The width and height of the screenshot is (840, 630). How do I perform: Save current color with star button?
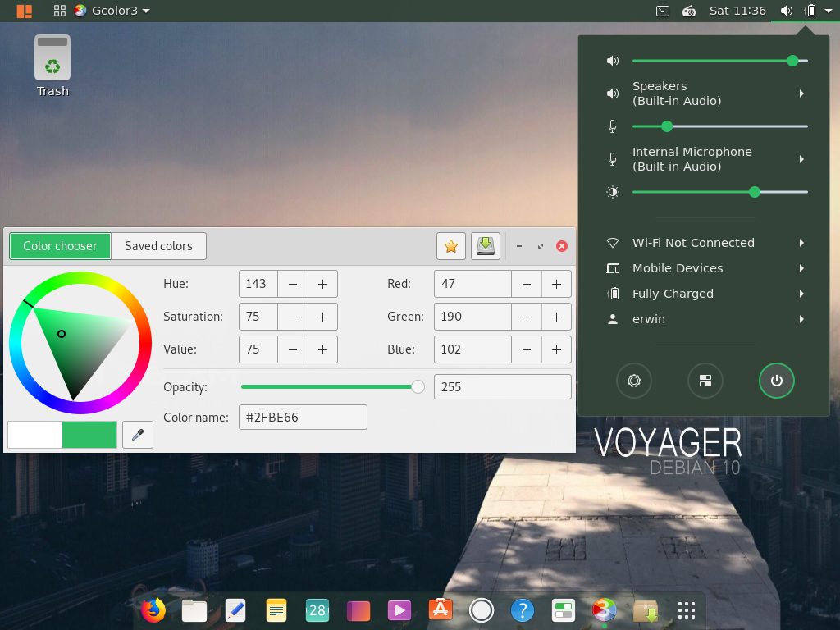450,246
